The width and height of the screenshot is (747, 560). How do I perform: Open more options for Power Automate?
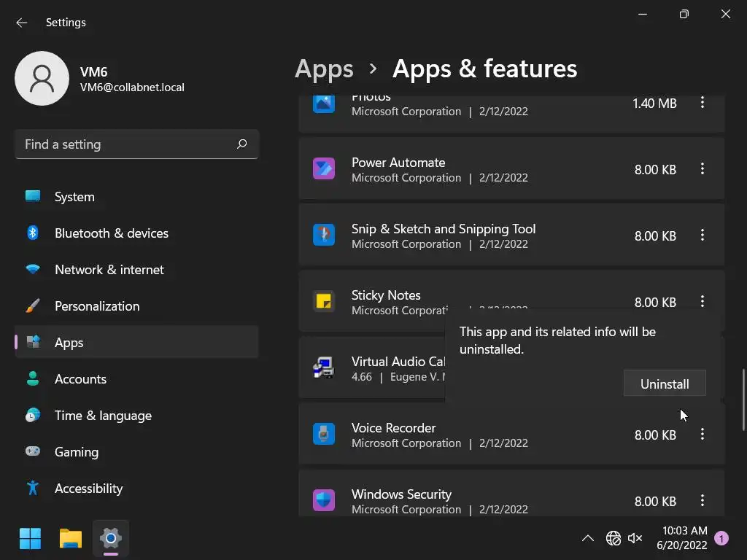[703, 169]
